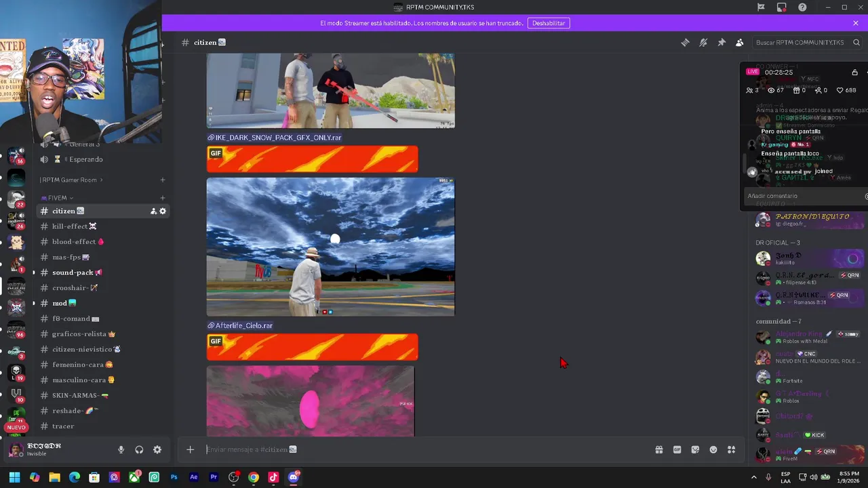
Task: Open graficos-relista channel
Action: pos(102,333)
